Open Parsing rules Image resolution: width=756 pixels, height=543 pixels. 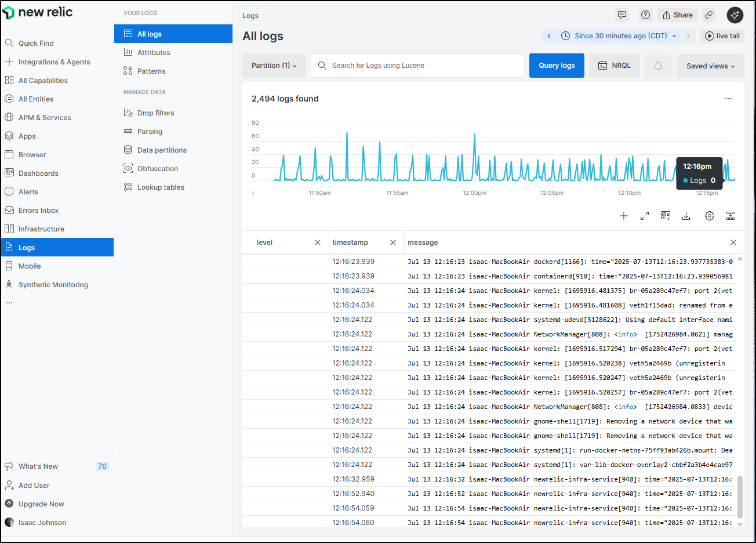click(x=173, y=131)
